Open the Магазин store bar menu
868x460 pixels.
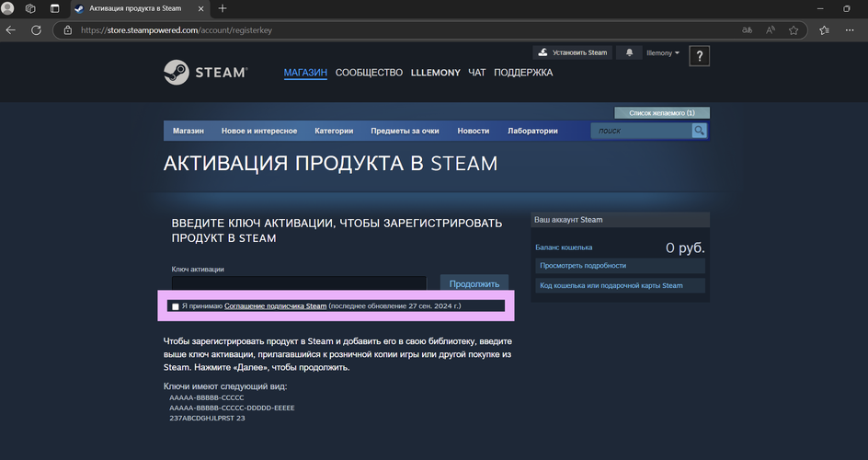188,131
